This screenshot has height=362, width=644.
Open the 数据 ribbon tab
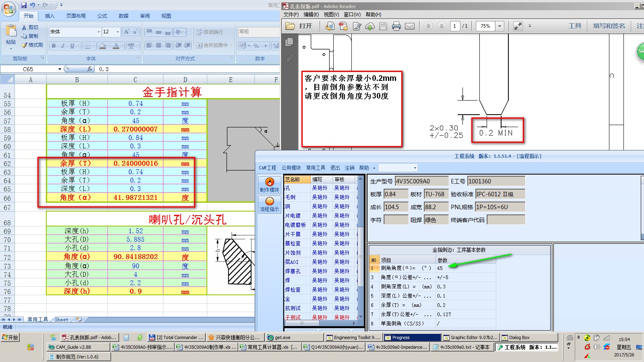124,16
